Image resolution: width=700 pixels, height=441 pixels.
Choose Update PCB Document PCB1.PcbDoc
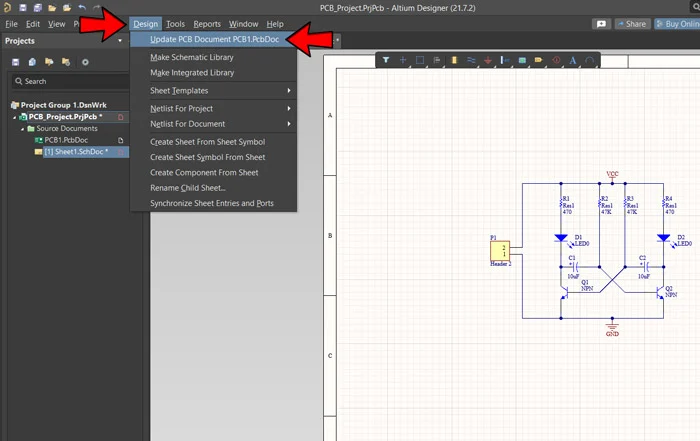point(213,39)
